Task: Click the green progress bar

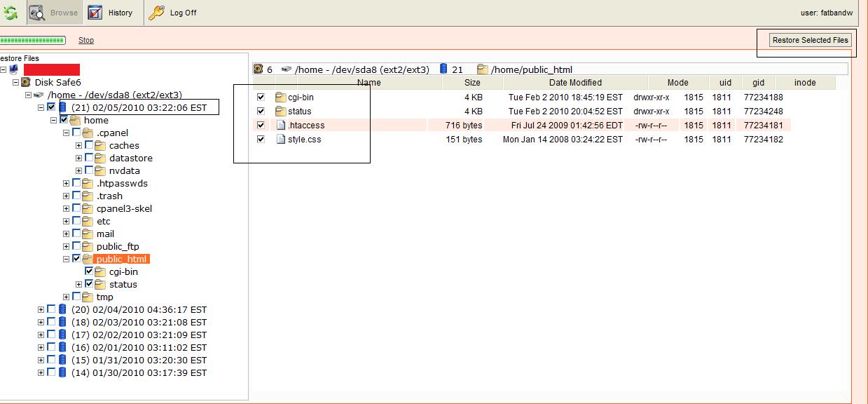Action: 33,41
